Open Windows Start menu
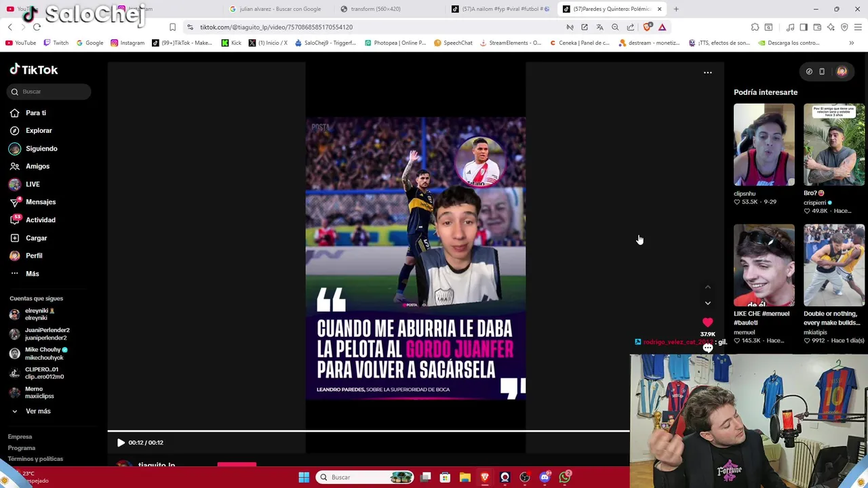868x488 pixels. pyautogui.click(x=304, y=477)
